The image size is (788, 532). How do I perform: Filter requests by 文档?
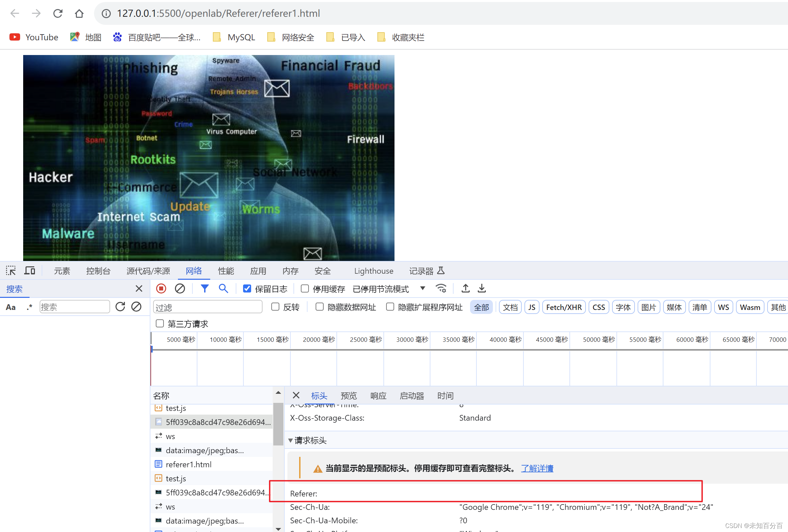coord(510,307)
